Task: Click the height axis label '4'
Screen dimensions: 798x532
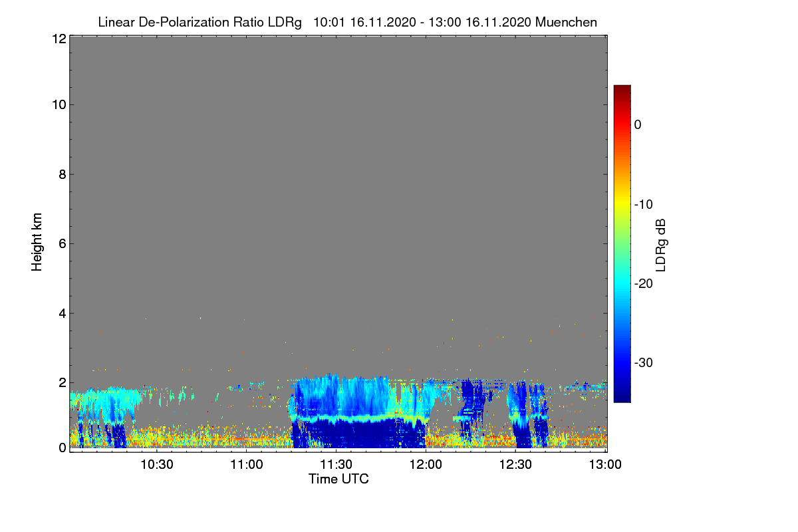Action: tap(61, 313)
